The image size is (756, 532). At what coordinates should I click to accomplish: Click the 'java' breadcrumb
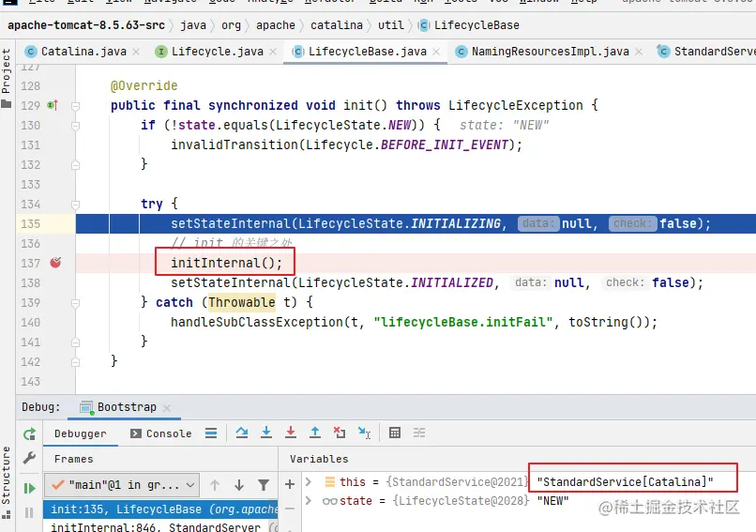tap(193, 25)
